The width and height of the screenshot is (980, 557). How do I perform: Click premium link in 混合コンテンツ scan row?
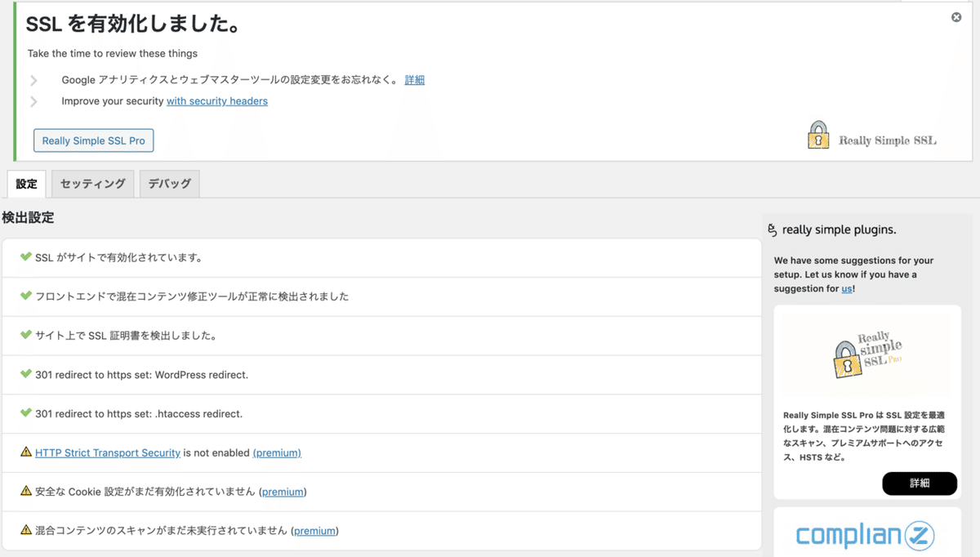(315, 531)
